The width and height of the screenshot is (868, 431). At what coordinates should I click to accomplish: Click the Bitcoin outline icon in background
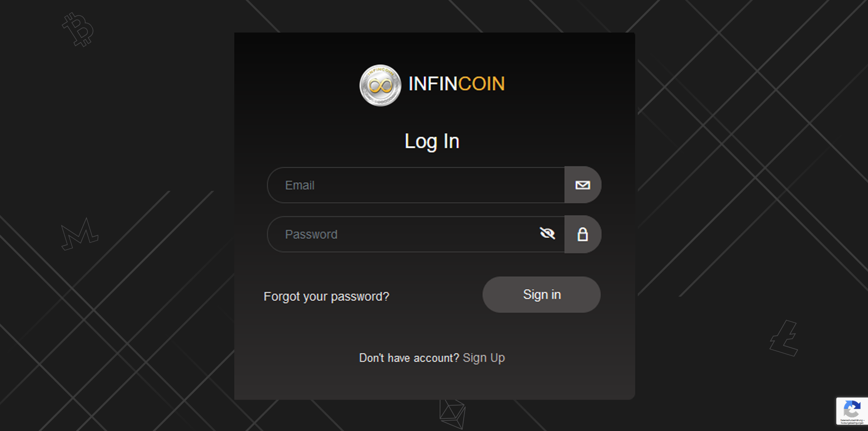coord(78,30)
